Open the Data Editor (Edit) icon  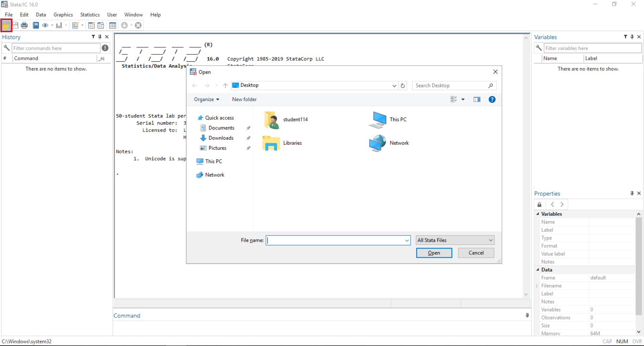click(91, 25)
